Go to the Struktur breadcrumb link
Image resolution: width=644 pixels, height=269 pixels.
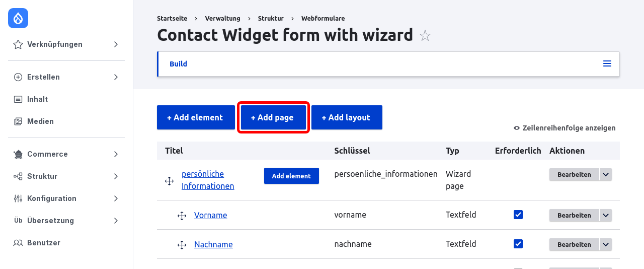[271, 18]
